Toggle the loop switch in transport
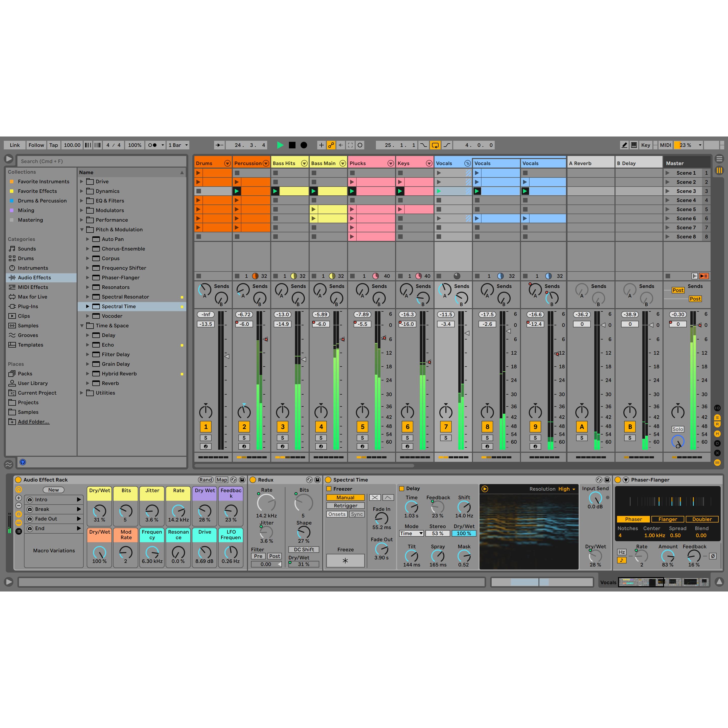This screenshot has height=728, width=728. click(x=435, y=145)
